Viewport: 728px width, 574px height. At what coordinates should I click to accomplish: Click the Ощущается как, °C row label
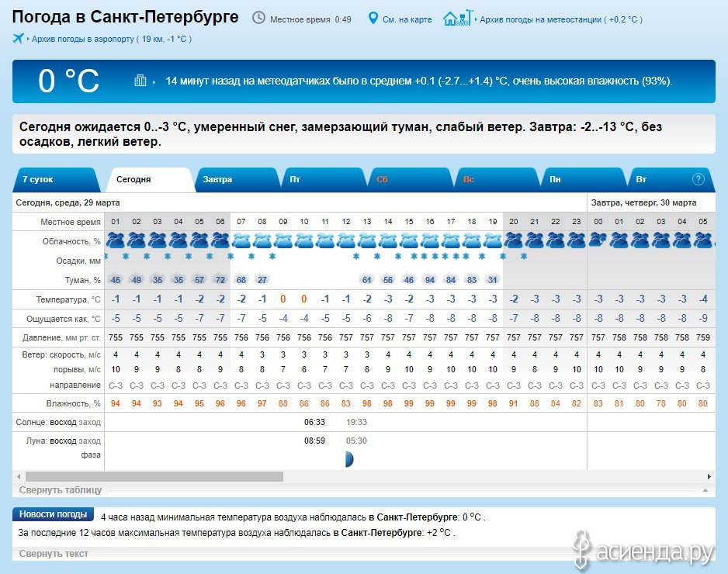64,319
